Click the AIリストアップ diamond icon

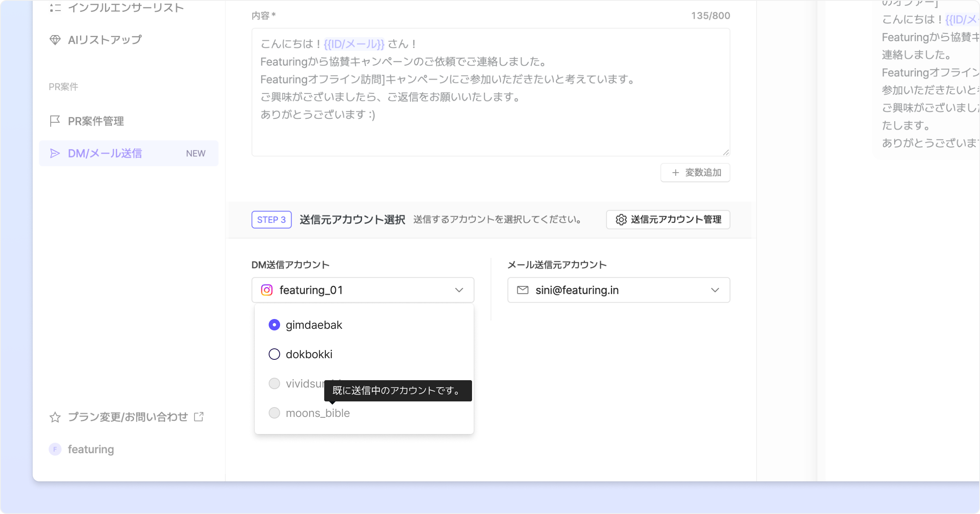[x=55, y=40]
